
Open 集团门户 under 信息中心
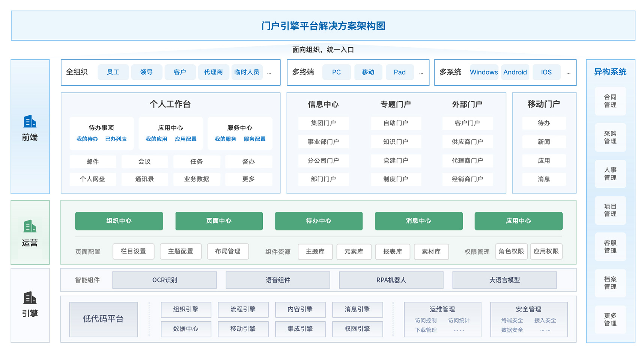323,123
